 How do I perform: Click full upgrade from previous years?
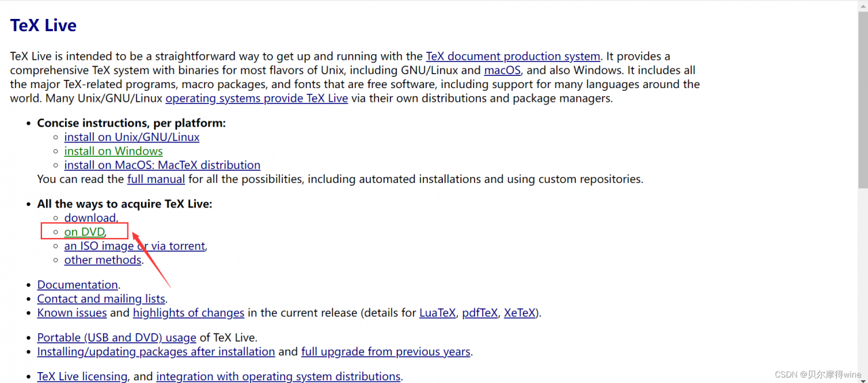385,352
